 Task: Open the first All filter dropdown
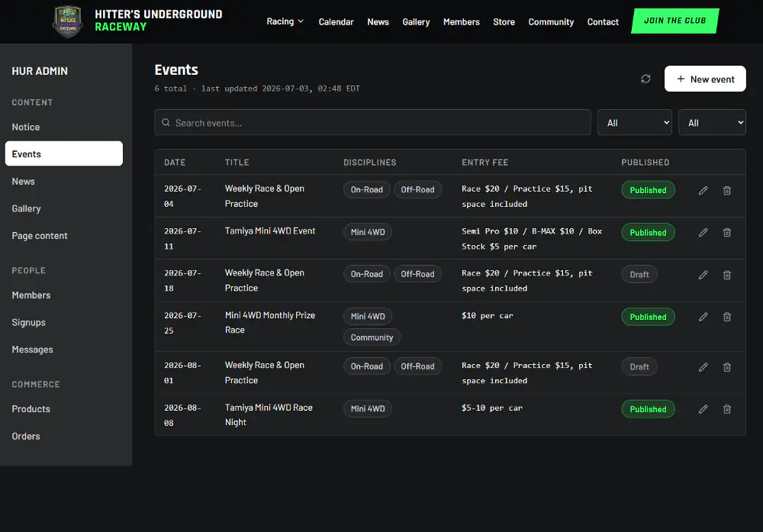pos(635,123)
